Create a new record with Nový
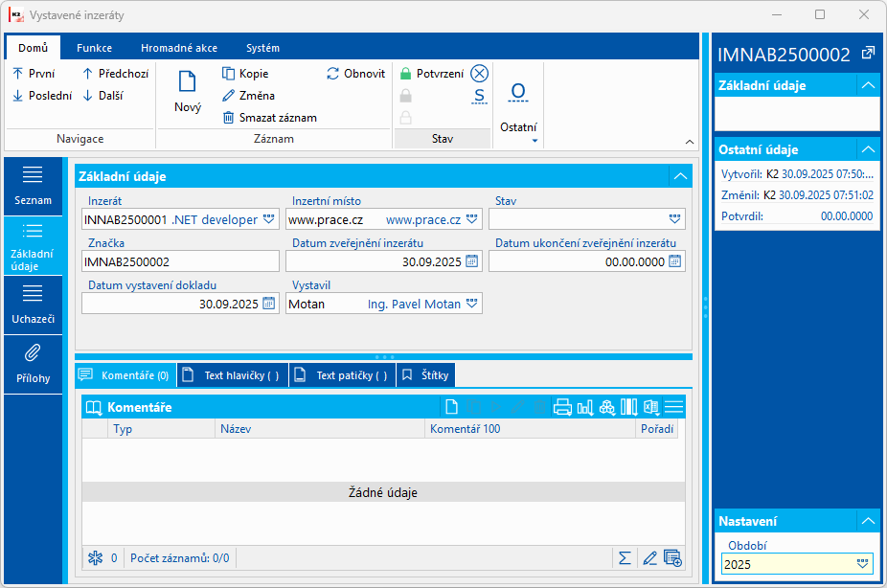887x588 pixels. click(188, 92)
